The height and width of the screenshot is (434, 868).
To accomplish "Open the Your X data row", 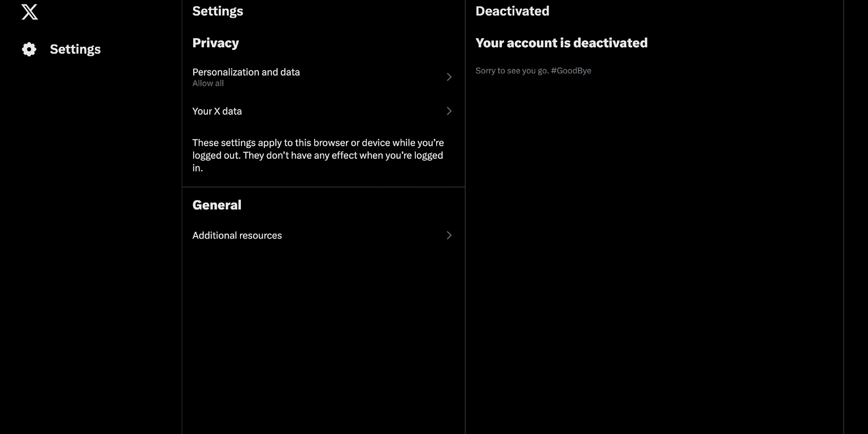I will (x=323, y=111).
